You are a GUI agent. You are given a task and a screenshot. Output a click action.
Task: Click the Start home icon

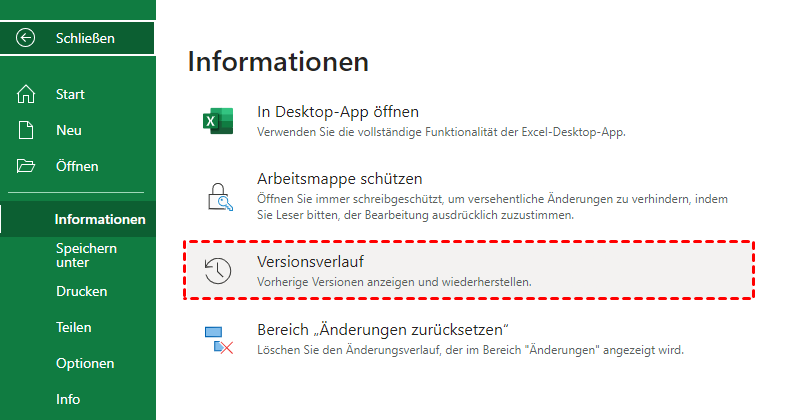tap(26, 94)
